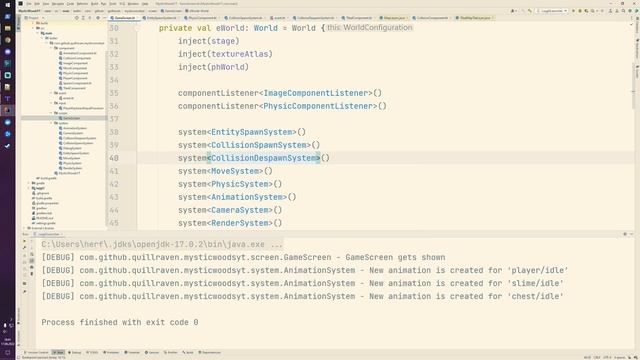The height and width of the screenshot is (360, 640).
Task: Click the green Run button in toolbar
Action: 573,11
